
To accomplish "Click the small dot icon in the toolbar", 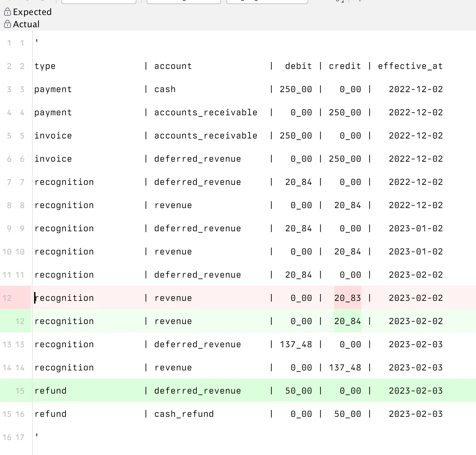I will click(x=360, y=1).
